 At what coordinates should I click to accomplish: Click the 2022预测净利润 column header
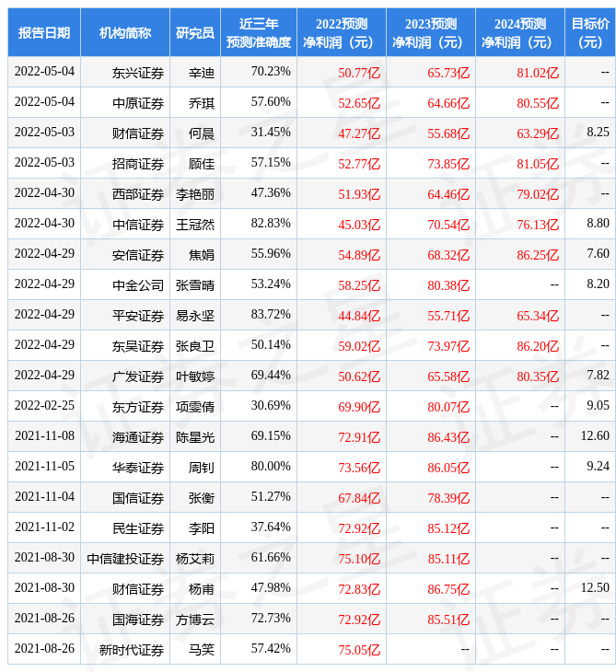342,33
